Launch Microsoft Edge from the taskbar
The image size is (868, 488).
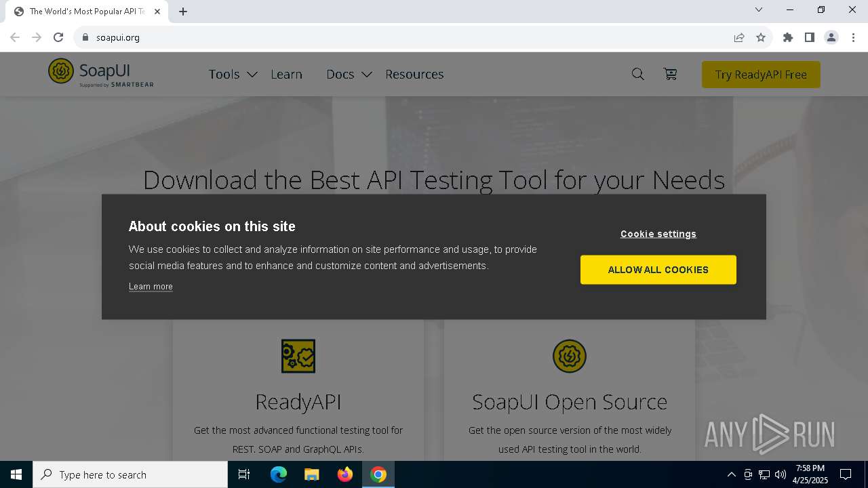tap(279, 474)
